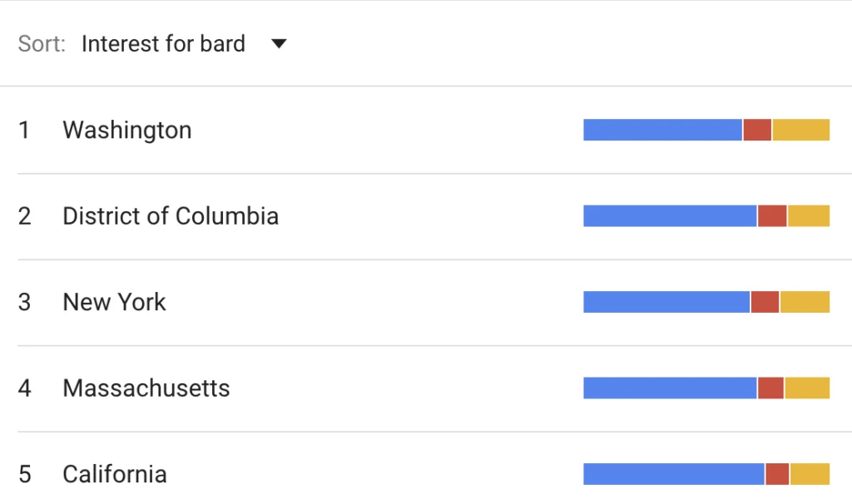Click the blue bar segment for Washington

click(661, 129)
